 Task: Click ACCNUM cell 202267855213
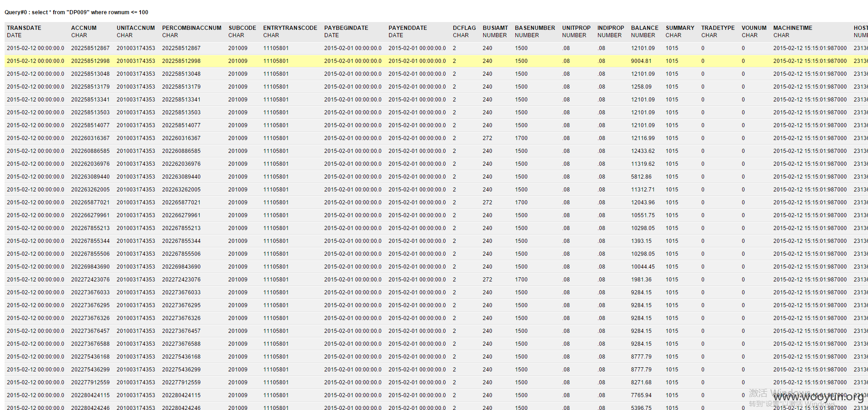pos(90,228)
